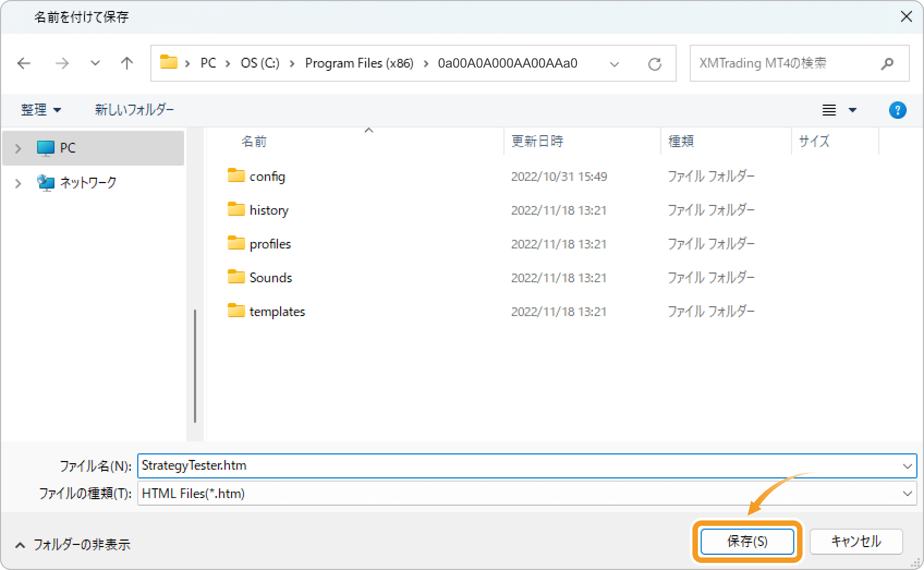924x570 pixels.
Task: Select Program Files (x86) breadcrumb
Action: tap(359, 63)
